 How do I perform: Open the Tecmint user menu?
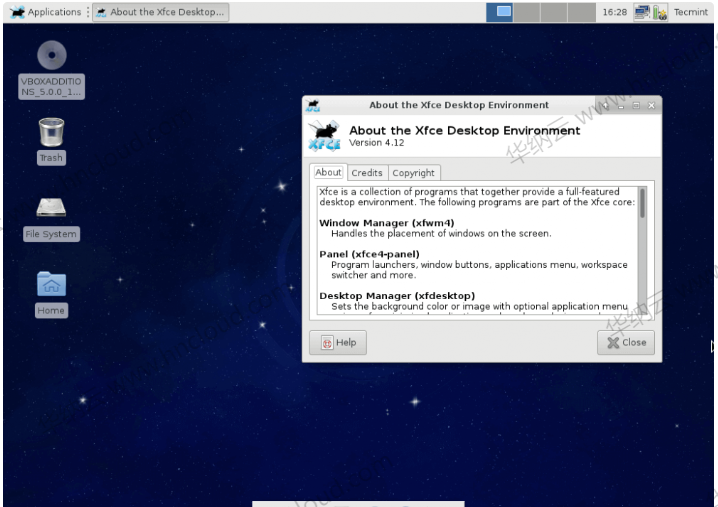[x=691, y=12]
